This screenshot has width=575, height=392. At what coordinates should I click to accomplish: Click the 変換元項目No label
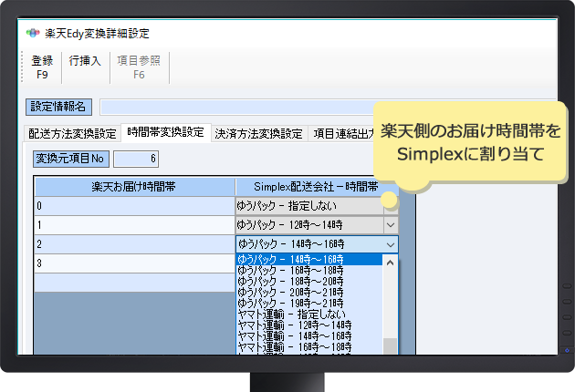[71, 159]
